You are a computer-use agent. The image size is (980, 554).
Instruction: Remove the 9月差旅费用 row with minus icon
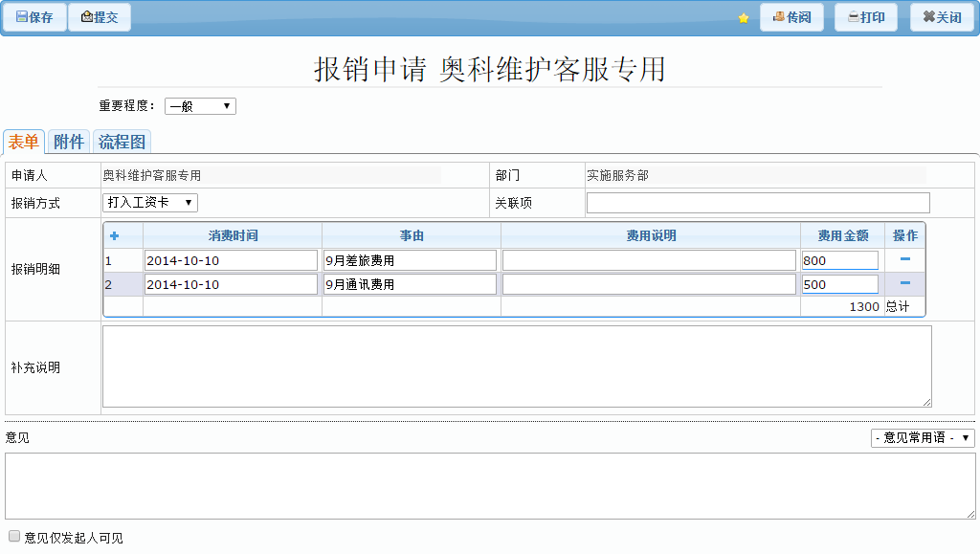pos(904,259)
